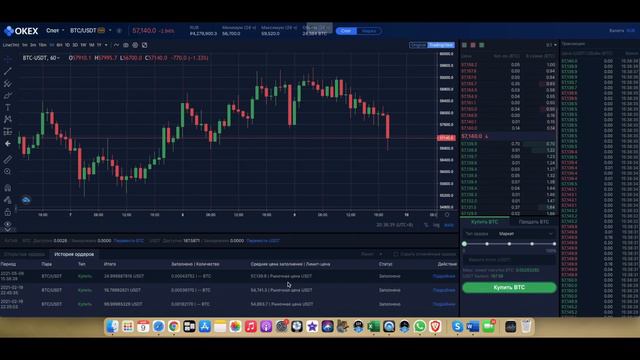Lock all drawing tools with padlock icon
The width and height of the screenshot is (640, 360).
tap(7, 212)
